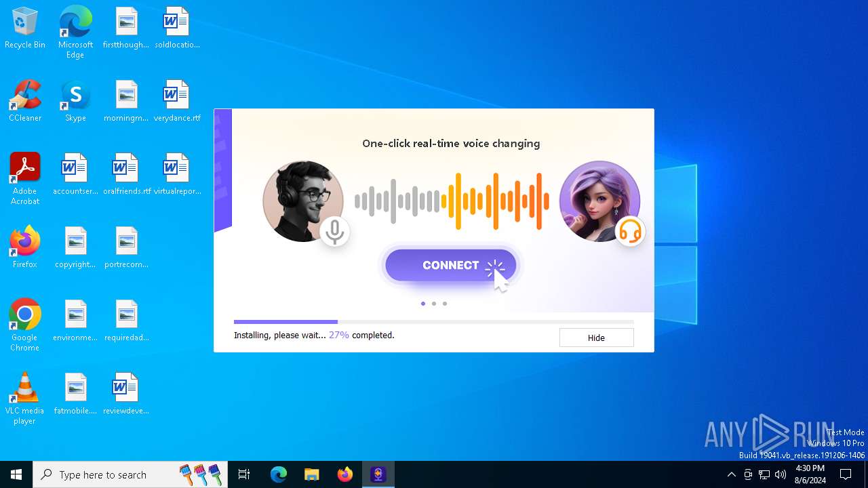Open File Explorer from the taskbar

click(312, 474)
